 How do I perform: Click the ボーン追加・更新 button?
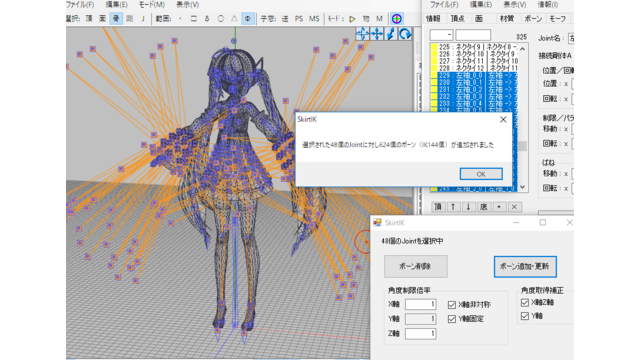pos(525,267)
